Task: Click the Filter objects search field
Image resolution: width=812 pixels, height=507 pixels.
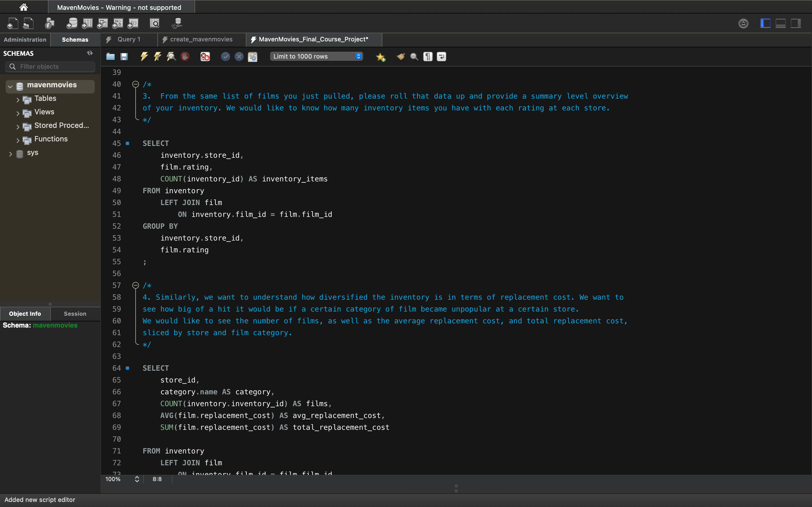Action: click(50, 66)
